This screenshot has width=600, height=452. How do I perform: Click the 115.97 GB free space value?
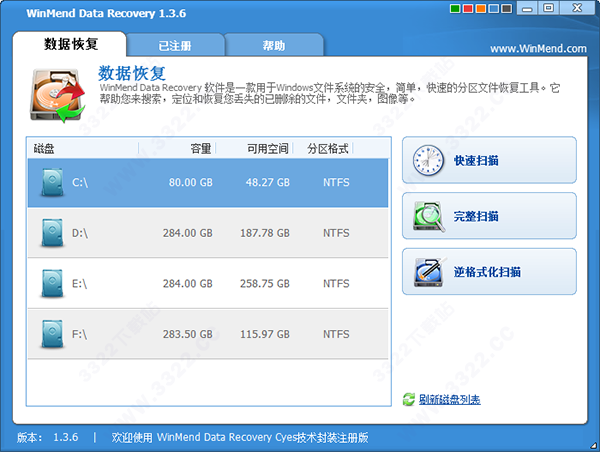point(265,334)
